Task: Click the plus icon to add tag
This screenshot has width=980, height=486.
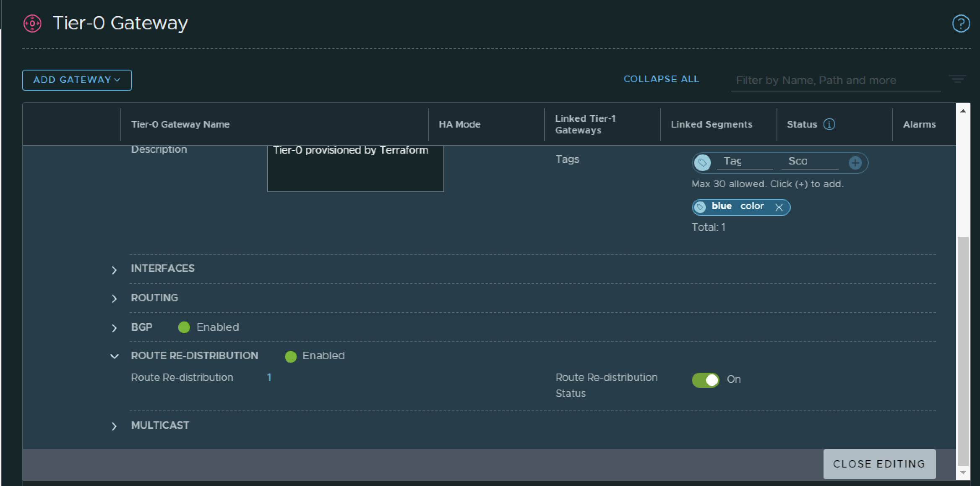Action: coord(855,162)
